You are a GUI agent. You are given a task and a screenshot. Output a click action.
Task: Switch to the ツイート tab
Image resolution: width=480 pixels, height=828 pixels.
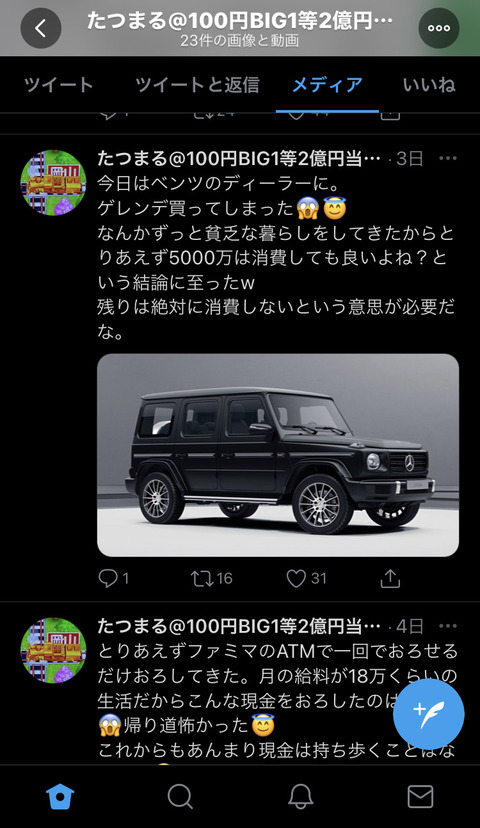click(x=59, y=84)
